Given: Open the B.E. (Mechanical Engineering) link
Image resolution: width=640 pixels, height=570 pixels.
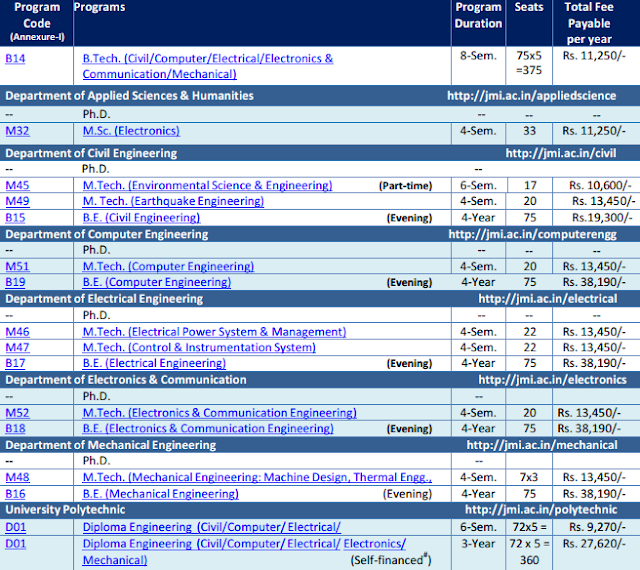Looking at the screenshot, I should (160, 494).
